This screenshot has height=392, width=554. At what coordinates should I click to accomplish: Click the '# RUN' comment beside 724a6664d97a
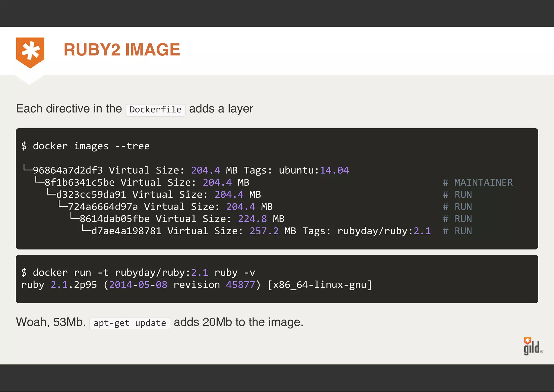point(457,207)
